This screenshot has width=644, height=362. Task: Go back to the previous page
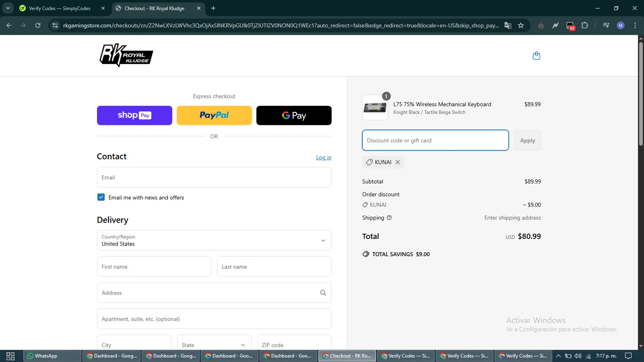point(9,25)
